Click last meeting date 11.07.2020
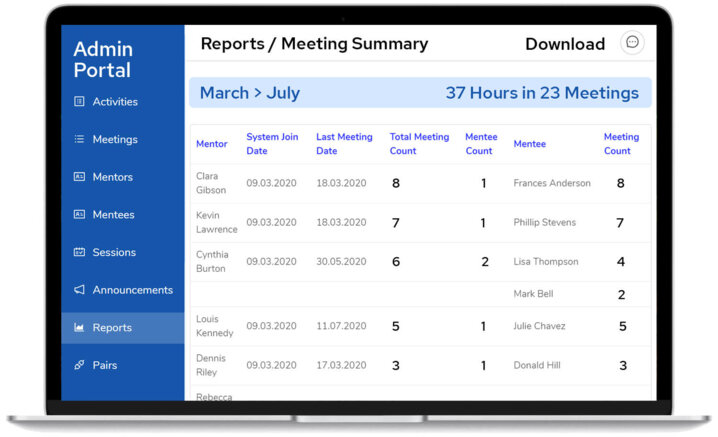 point(341,326)
